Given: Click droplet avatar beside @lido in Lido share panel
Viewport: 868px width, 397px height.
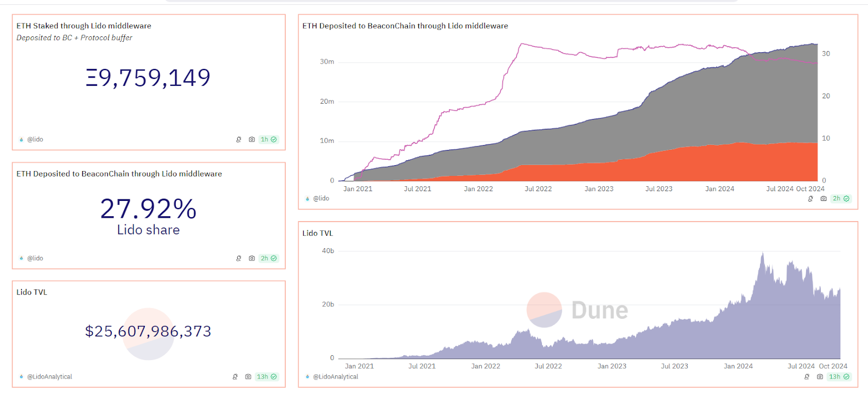Looking at the screenshot, I should [x=21, y=259].
